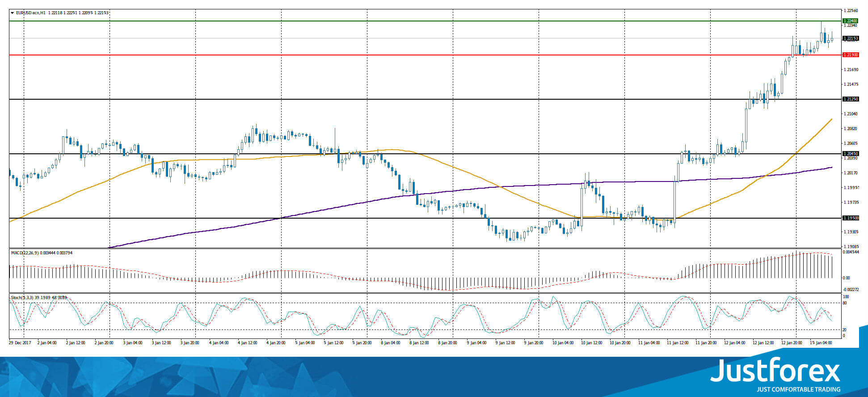Click the 12 Jan 20:00 time label

(x=792, y=343)
